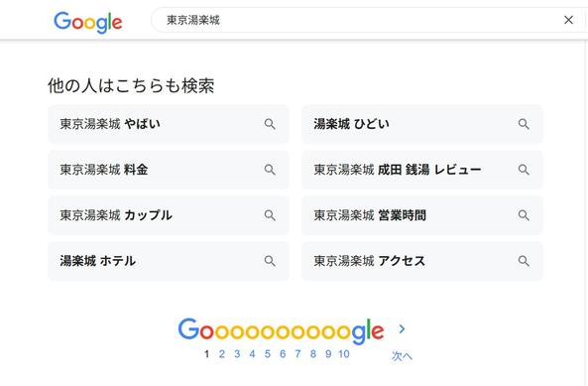
Task: Click magnifier icon beside 東京湯楽城 料金
Action: point(270,170)
